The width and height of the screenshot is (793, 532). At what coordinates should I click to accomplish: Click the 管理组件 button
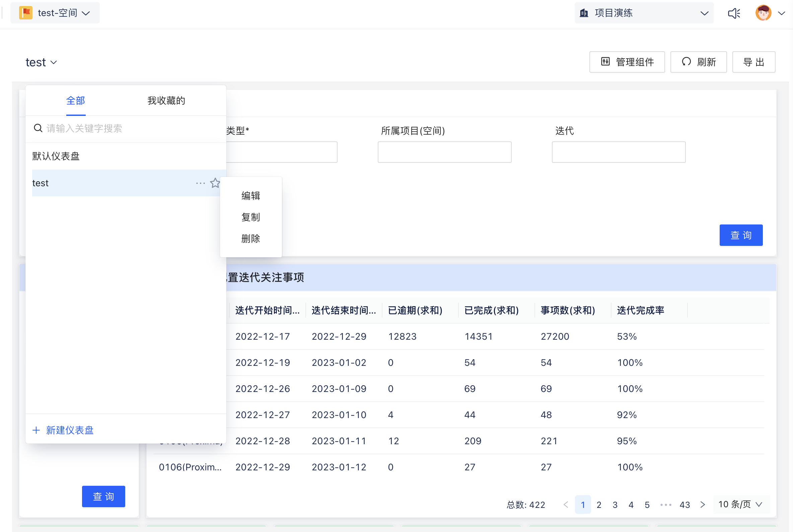pyautogui.click(x=627, y=62)
